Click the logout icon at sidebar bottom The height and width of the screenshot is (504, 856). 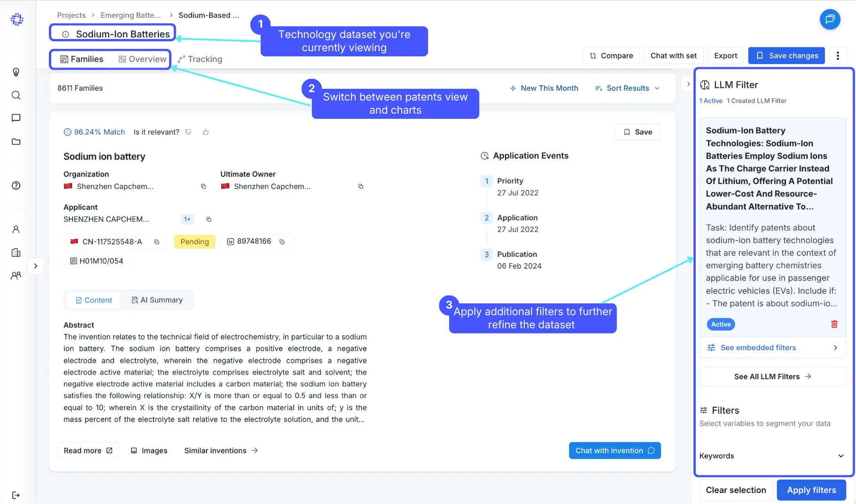click(16, 495)
